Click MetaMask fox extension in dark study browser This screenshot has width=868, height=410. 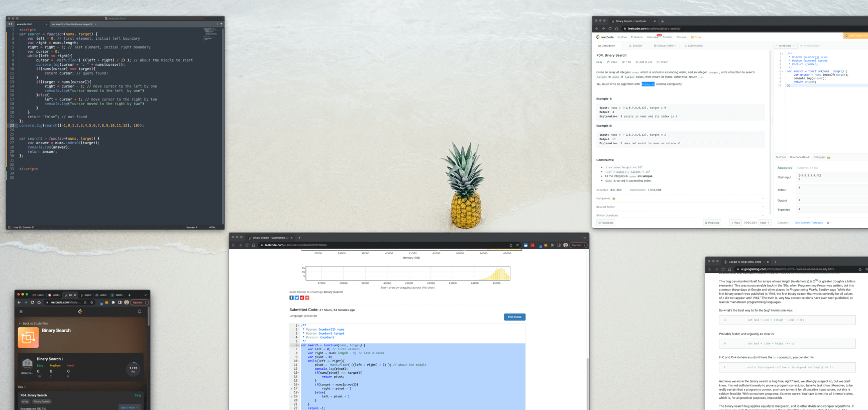106,302
